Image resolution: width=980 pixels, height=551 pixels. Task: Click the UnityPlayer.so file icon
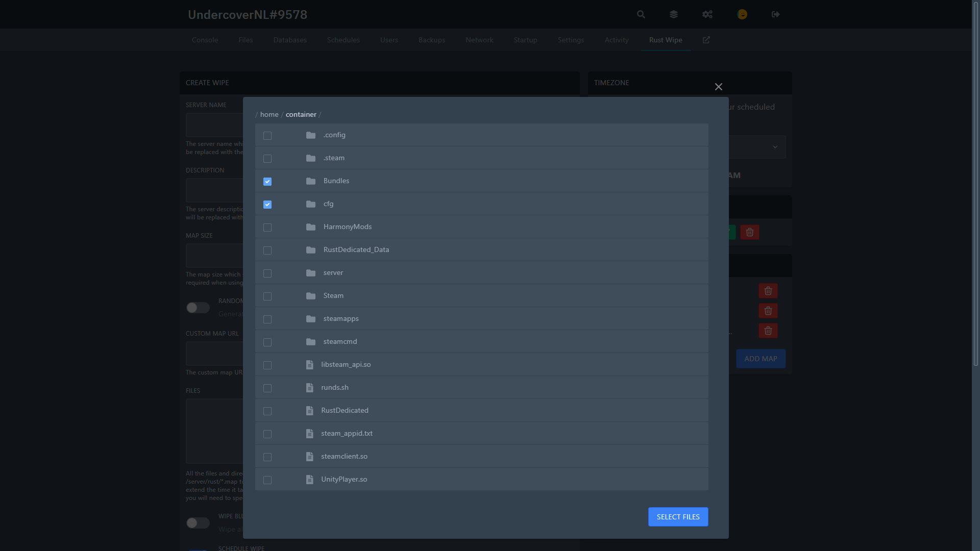309,480
